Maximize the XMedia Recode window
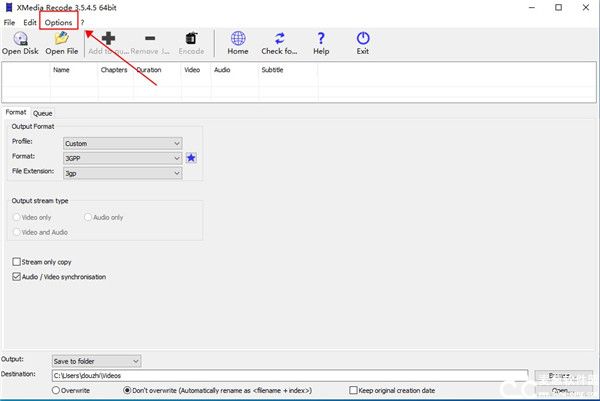Screen dimensions: 600x401 (x=559, y=7)
